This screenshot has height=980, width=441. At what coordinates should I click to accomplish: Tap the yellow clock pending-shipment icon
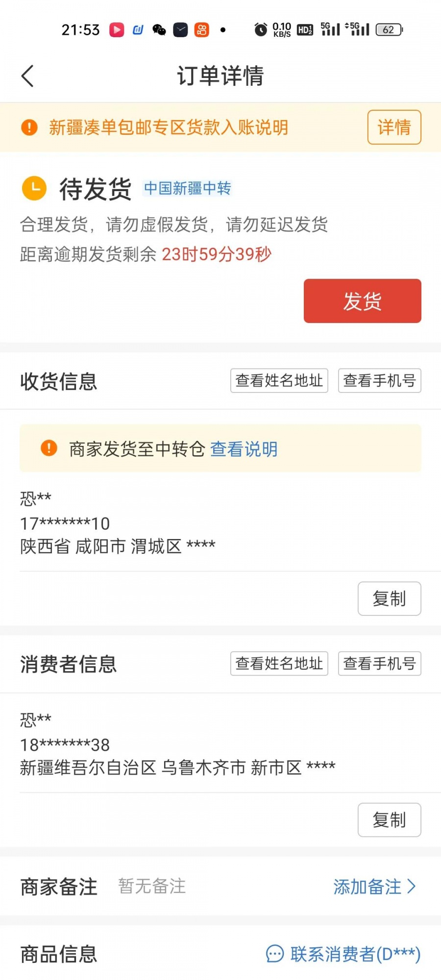coord(34,188)
